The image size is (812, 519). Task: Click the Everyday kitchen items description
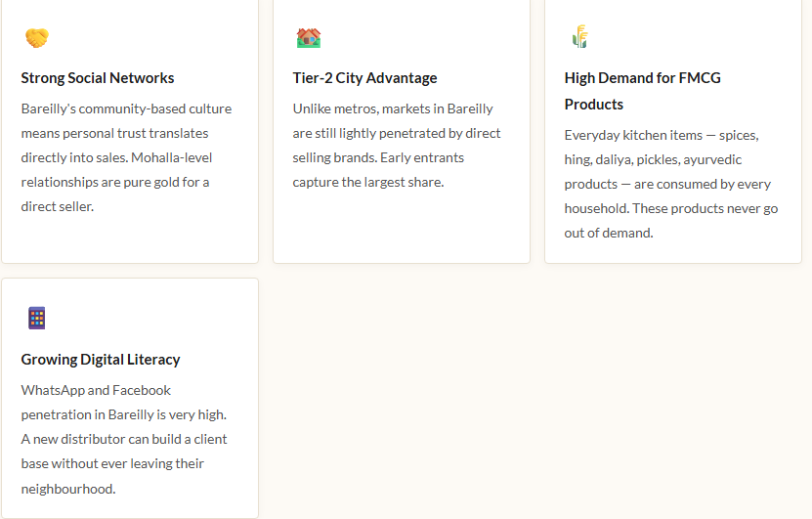670,184
